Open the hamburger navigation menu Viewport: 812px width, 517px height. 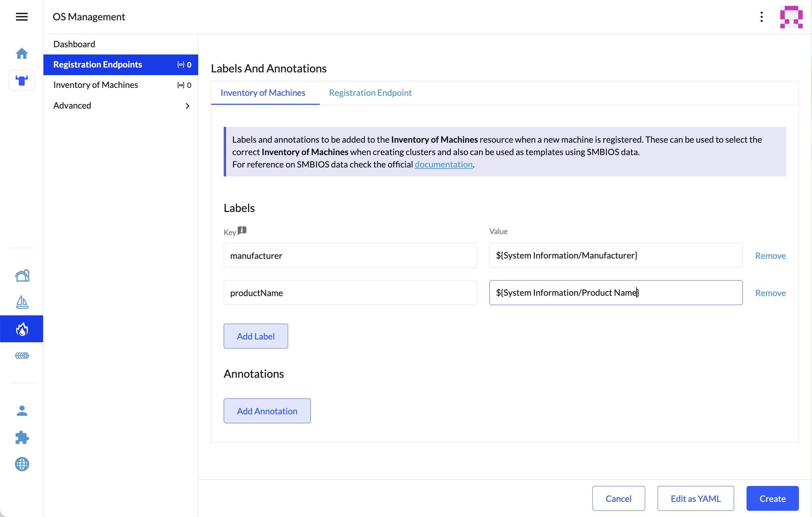pyautogui.click(x=22, y=17)
